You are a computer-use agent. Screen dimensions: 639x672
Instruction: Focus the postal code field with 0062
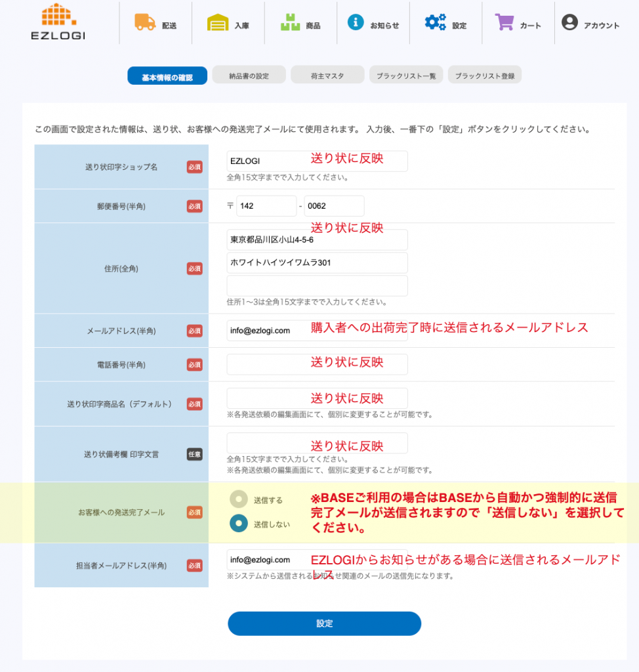point(334,206)
